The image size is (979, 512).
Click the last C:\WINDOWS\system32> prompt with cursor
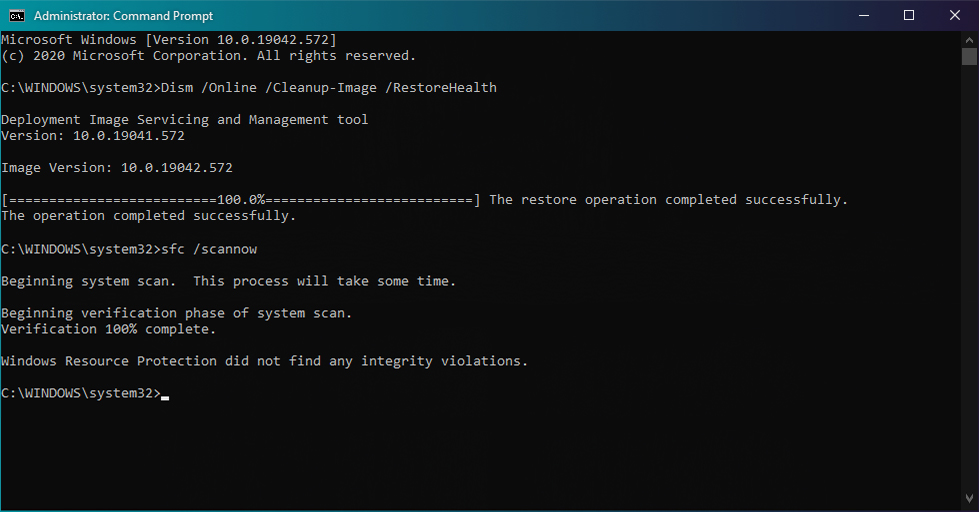tap(85, 393)
